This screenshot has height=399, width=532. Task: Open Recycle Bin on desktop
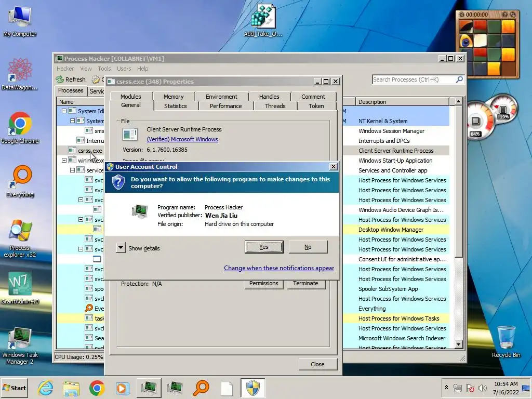click(506, 341)
